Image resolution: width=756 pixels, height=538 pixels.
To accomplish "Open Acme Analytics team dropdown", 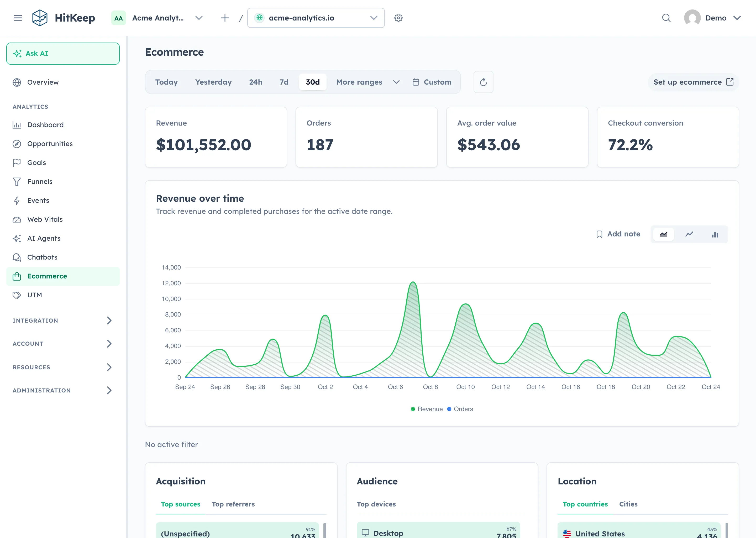I will 158,18.
